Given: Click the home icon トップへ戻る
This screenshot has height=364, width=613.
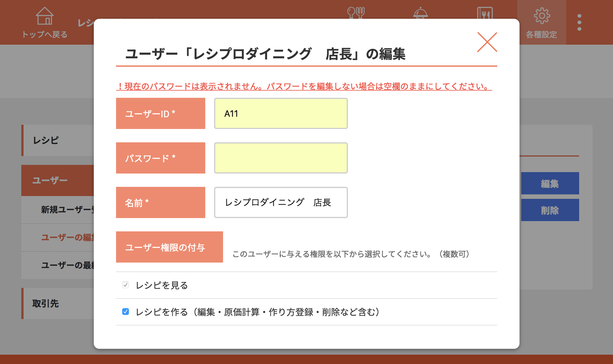Looking at the screenshot, I should pyautogui.click(x=44, y=22).
